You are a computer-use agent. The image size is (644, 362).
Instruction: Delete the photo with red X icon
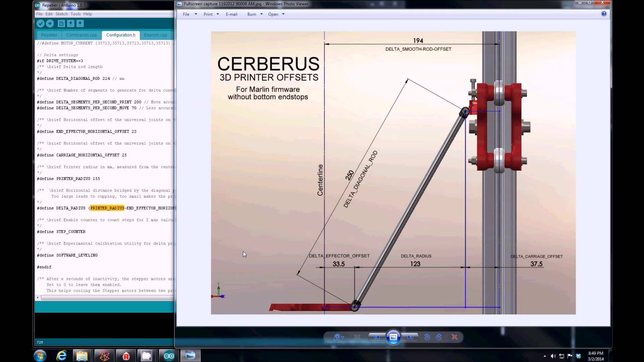coord(454,337)
